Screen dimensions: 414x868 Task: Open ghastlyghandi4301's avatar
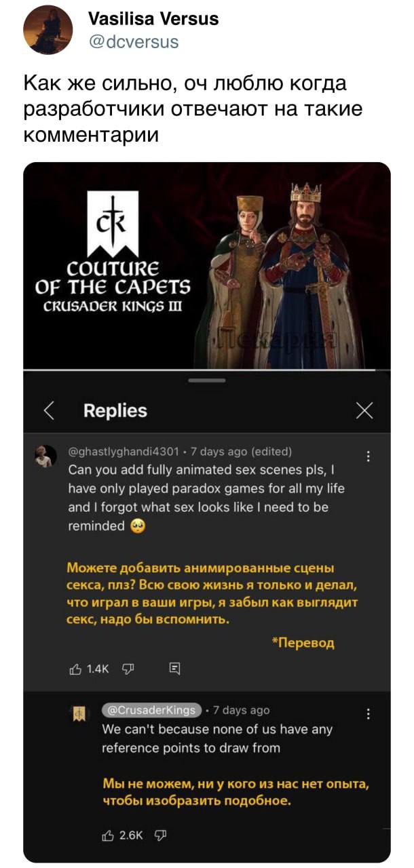(x=45, y=456)
